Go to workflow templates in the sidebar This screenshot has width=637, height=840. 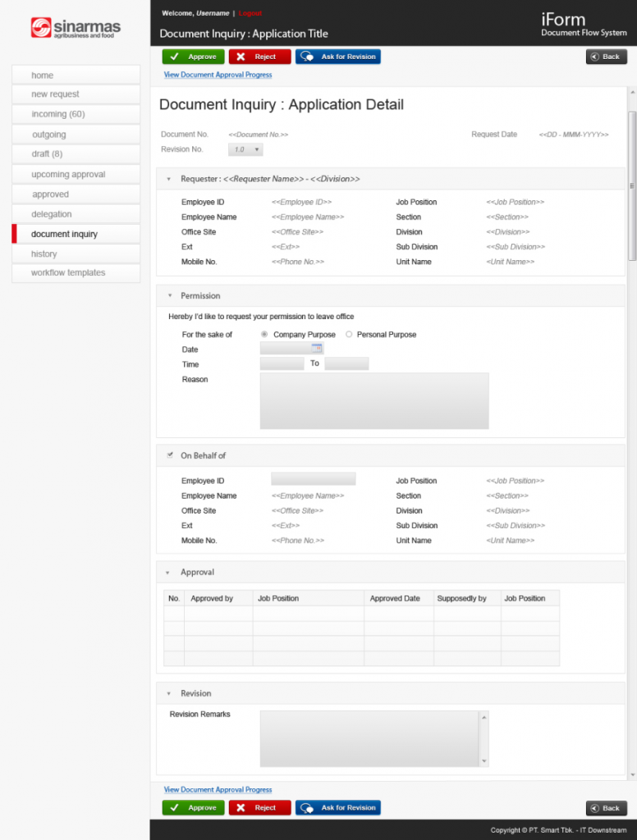[68, 272]
